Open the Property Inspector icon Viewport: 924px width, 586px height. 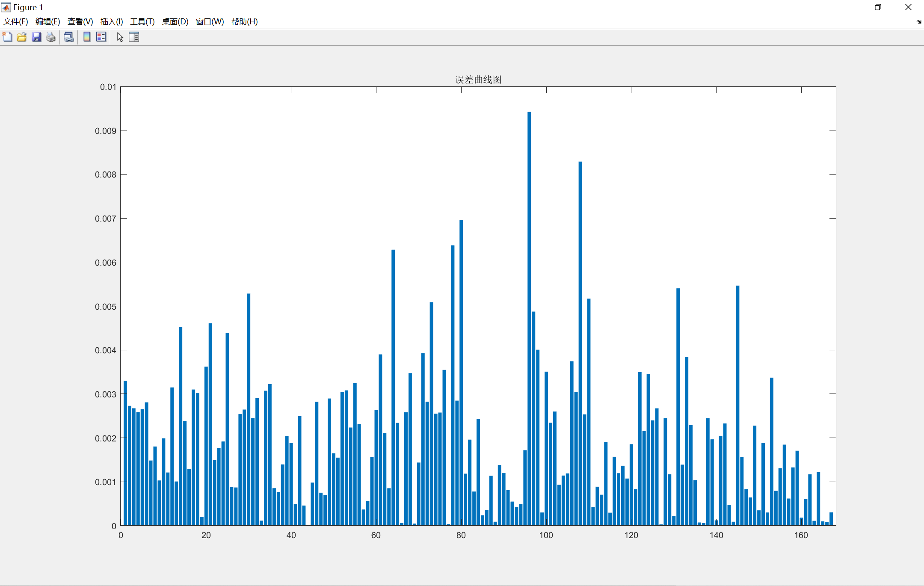[x=134, y=37]
